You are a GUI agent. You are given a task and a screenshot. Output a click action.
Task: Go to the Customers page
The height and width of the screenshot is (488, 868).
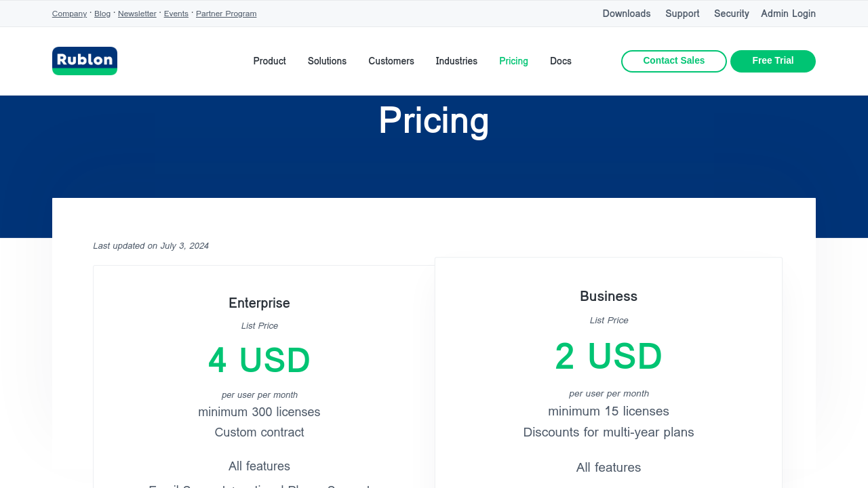point(391,61)
